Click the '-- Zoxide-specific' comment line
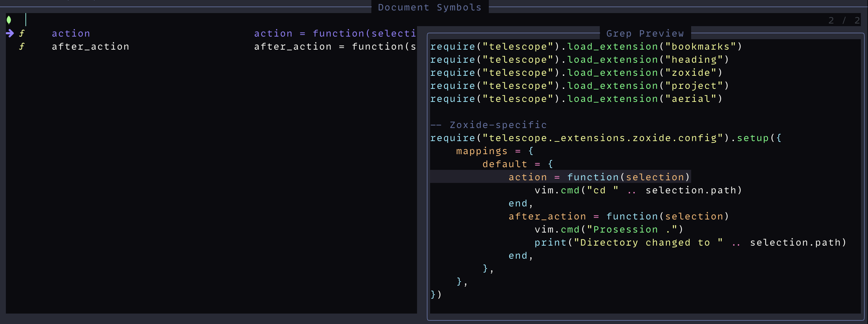868x324 pixels. pyautogui.click(x=488, y=125)
